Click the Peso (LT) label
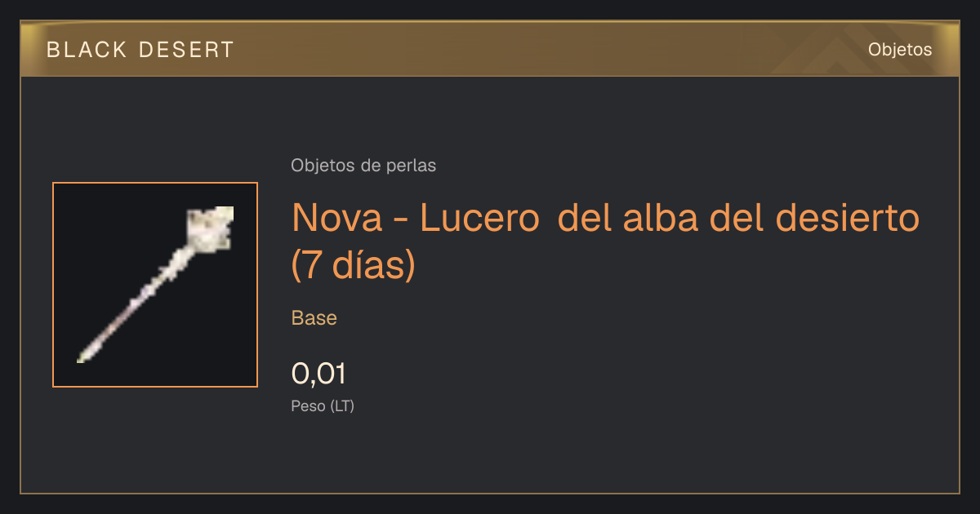This screenshot has width=980, height=514. coord(323,405)
